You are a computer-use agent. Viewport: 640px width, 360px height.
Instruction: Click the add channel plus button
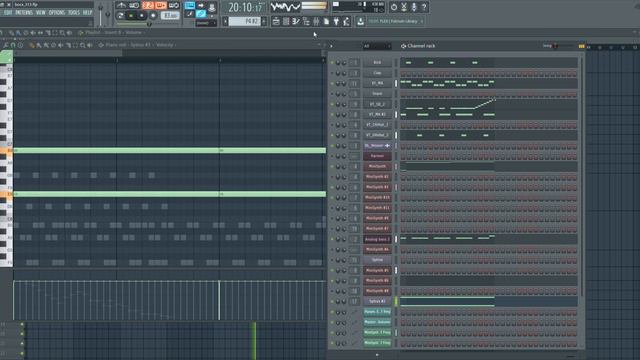pyautogui.click(x=377, y=355)
